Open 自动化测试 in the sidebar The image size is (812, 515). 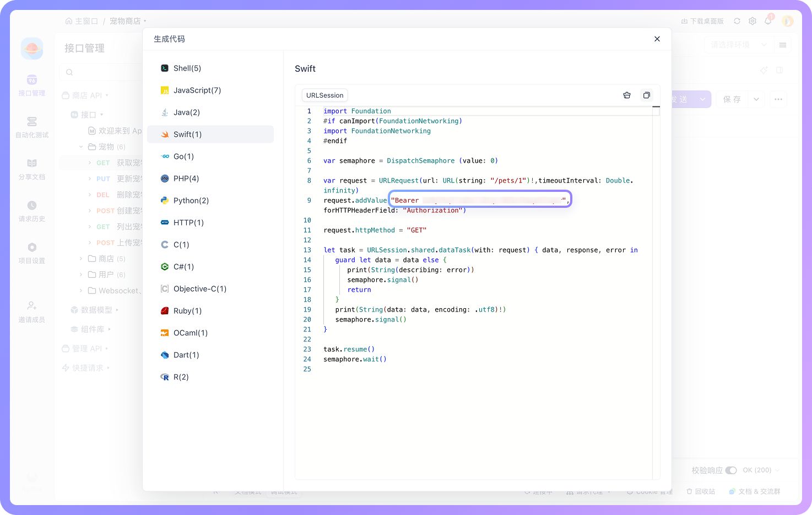(x=32, y=128)
